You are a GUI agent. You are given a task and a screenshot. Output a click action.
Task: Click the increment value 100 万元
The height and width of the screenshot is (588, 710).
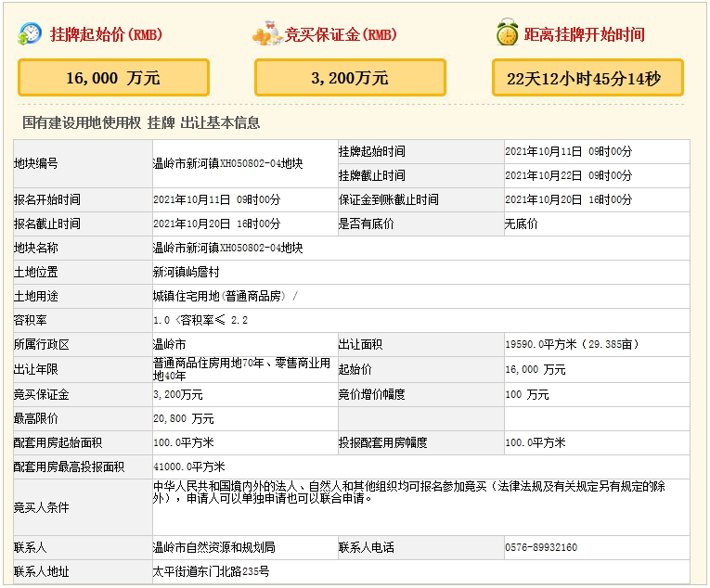(x=527, y=394)
